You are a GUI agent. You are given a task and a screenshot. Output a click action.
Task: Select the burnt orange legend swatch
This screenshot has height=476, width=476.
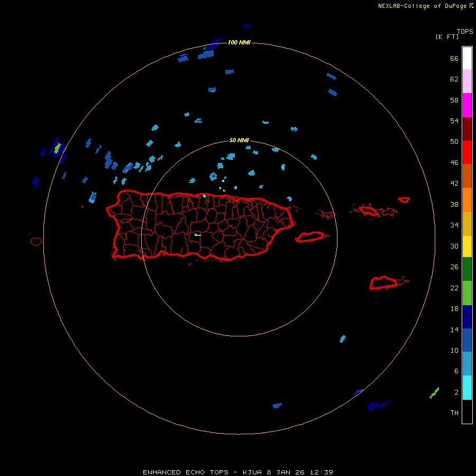[467, 176]
